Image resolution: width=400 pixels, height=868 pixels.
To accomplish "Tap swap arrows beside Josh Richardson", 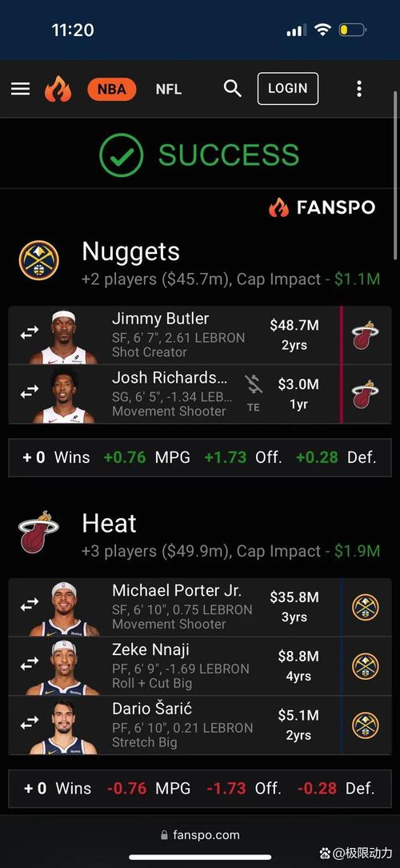I will click(29, 392).
